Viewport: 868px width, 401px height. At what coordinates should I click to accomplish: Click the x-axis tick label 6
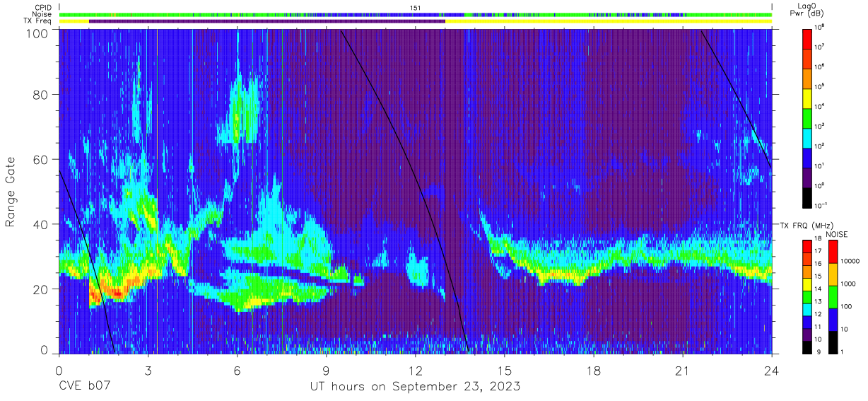[237, 370]
